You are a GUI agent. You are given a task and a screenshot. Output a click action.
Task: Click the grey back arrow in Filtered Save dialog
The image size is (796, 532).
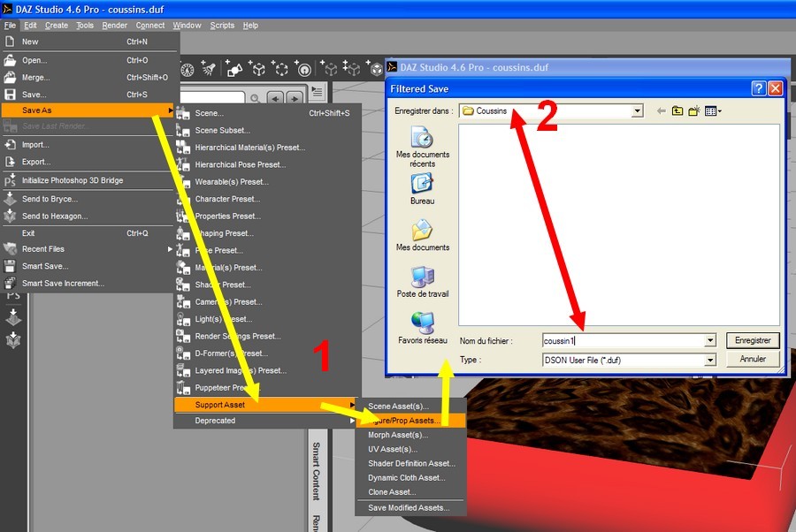[x=661, y=111]
